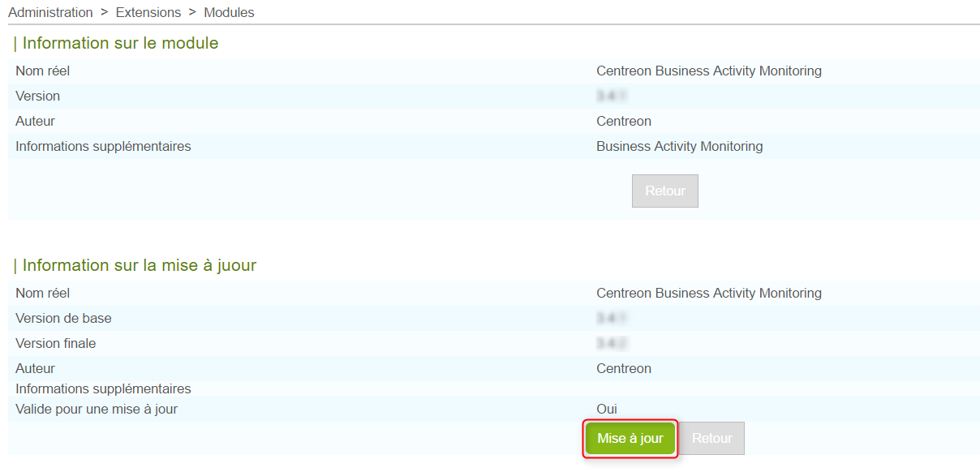Select the 'Version finale' label
This screenshot has width=980, height=472.
55,343
